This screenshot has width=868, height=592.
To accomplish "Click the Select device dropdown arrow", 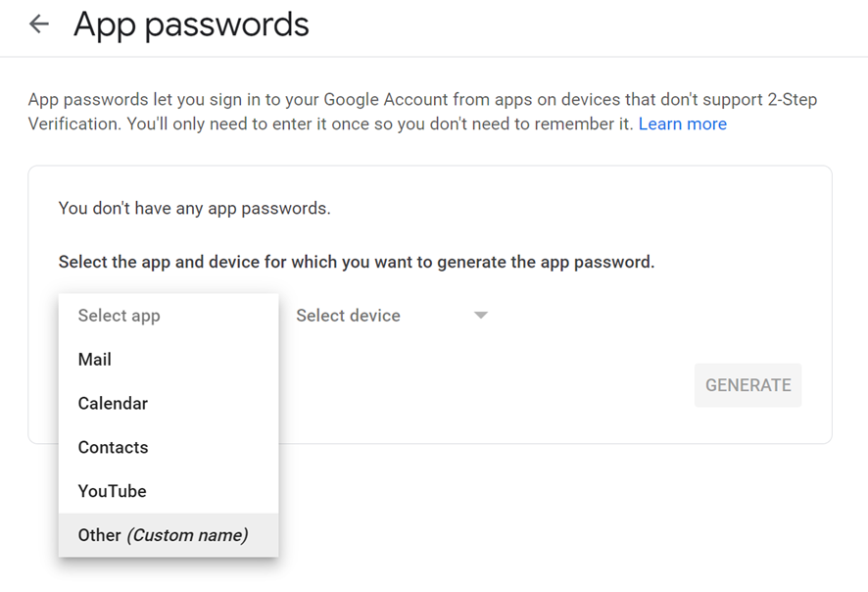I will point(480,316).
